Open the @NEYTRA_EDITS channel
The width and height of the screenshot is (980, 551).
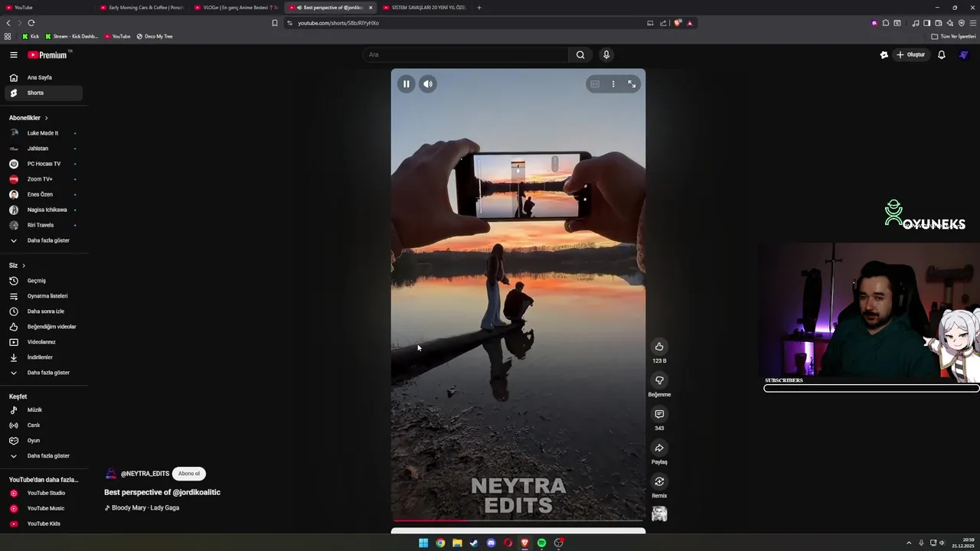point(145,474)
